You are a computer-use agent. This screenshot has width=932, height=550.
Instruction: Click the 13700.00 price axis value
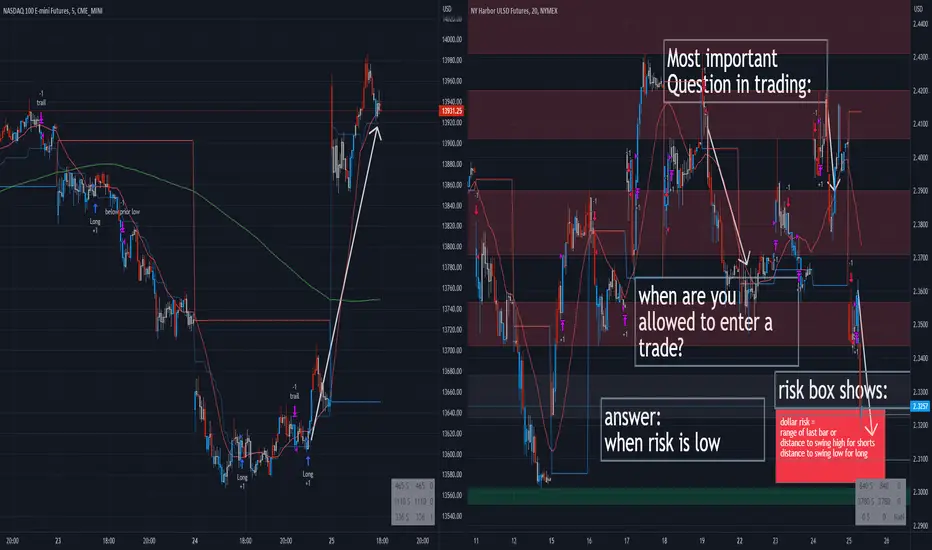pos(452,350)
